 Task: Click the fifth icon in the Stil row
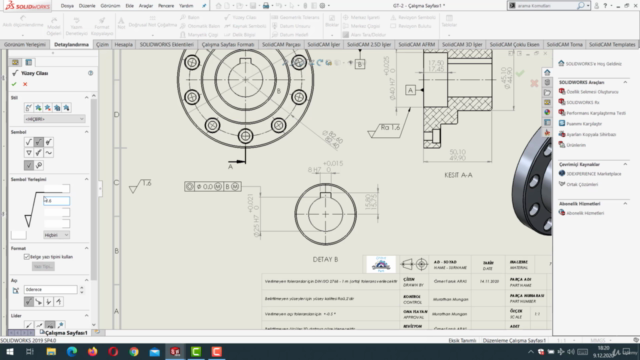tap(67, 108)
